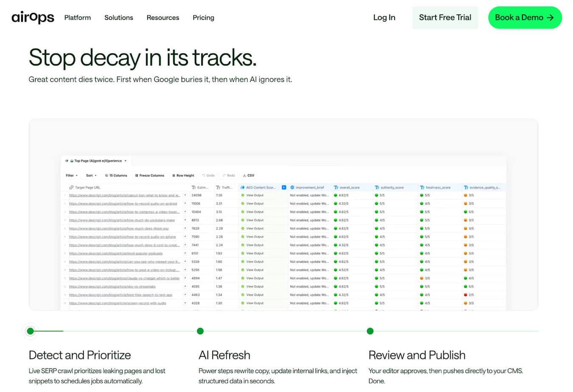Screen dimensions: 573x392
Task: Select the AI Refresh progress step dot
Action: [200, 331]
